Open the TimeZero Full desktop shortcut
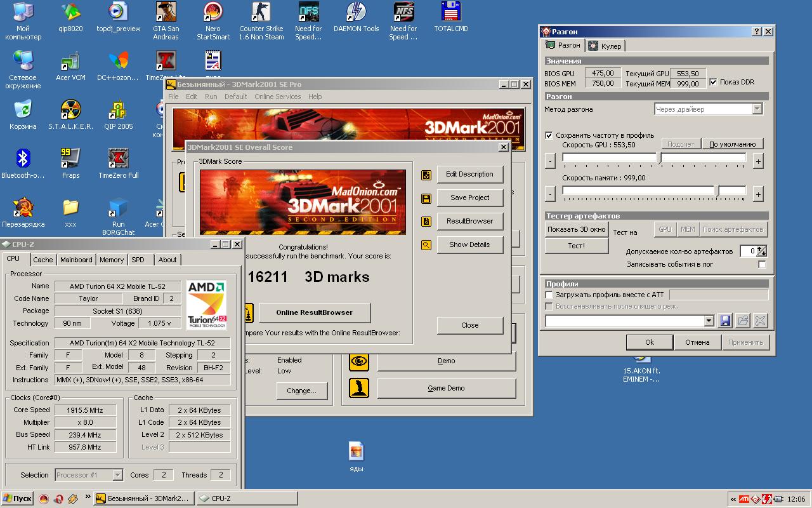812x508 pixels. (118, 158)
